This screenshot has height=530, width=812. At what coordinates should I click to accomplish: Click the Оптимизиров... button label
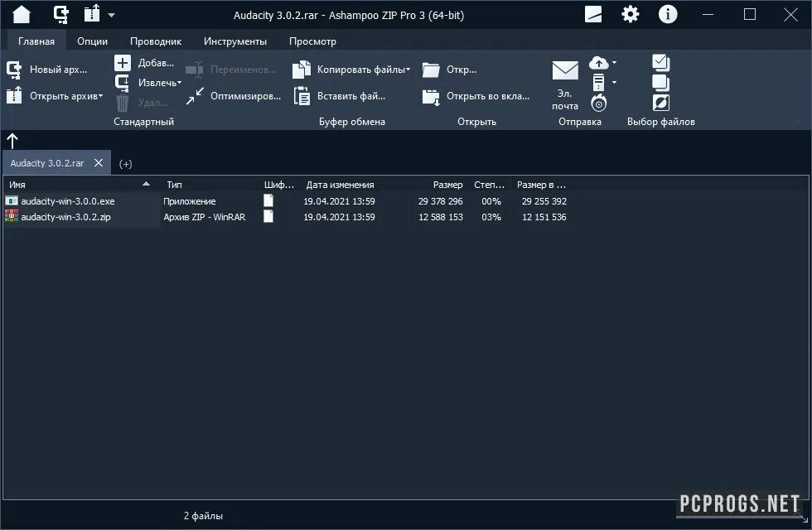pos(245,96)
